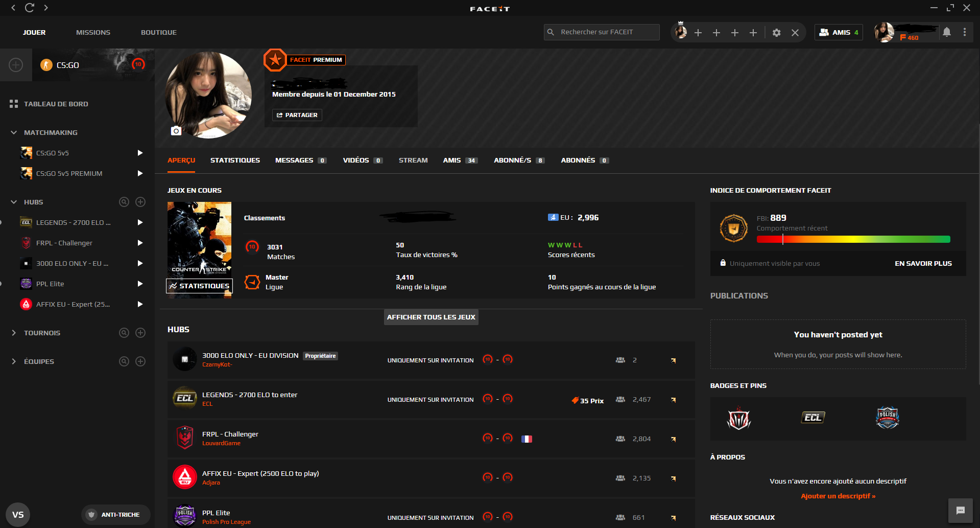
Task: Click the page vertical scrollbar
Action: coord(978,253)
